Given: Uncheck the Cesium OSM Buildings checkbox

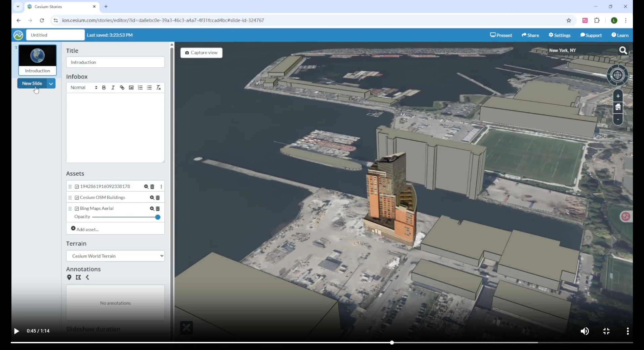Looking at the screenshot, I should 77,198.
